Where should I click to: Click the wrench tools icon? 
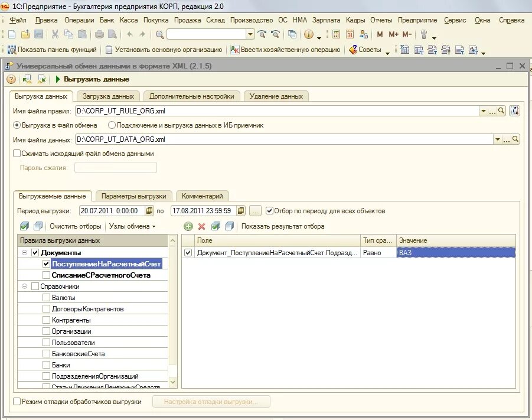[424, 34]
